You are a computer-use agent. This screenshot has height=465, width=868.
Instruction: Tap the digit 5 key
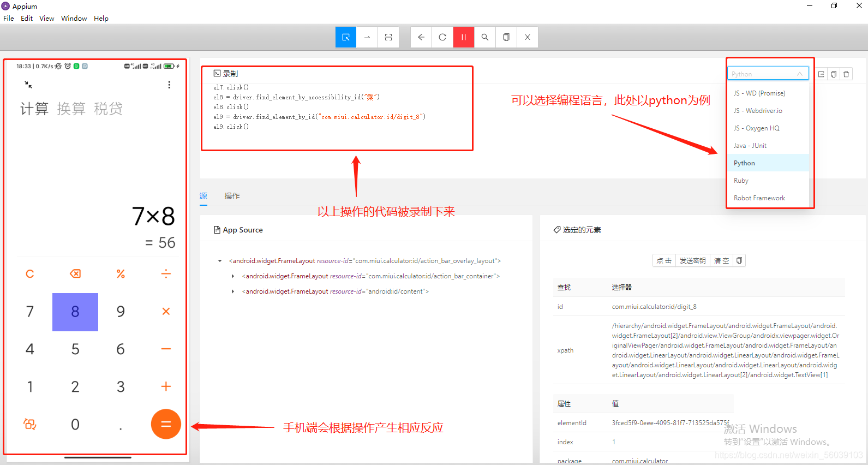[x=75, y=349]
